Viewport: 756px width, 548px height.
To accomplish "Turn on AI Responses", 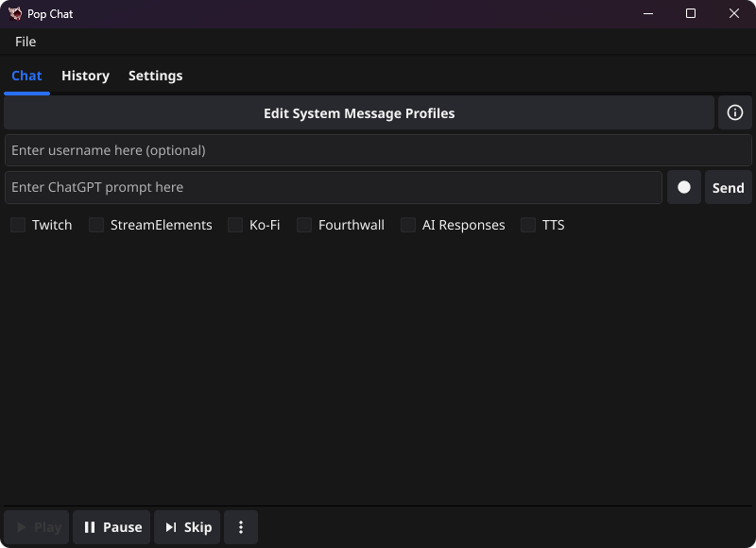I will [x=407, y=225].
